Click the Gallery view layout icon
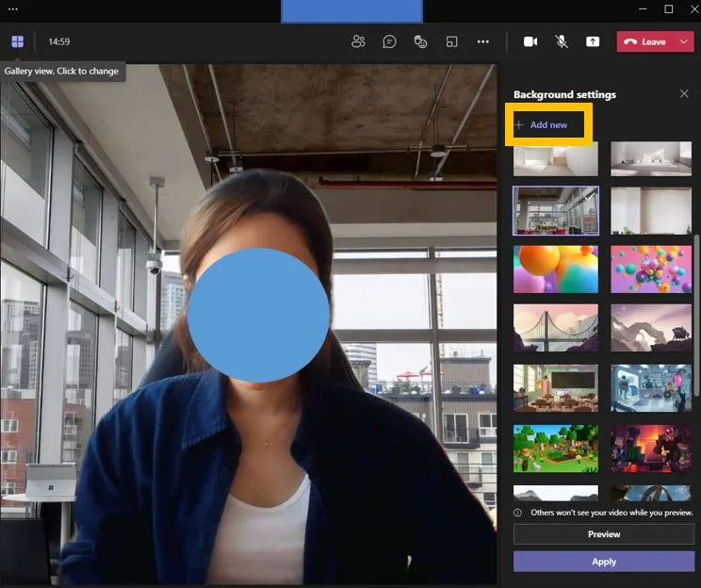The width and height of the screenshot is (701, 588). click(18, 41)
